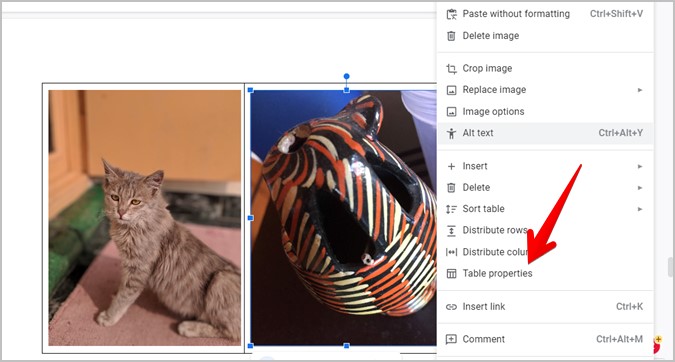Viewport: 675px width, 362px height.
Task: Select the cat photo in the table
Action: [145, 218]
